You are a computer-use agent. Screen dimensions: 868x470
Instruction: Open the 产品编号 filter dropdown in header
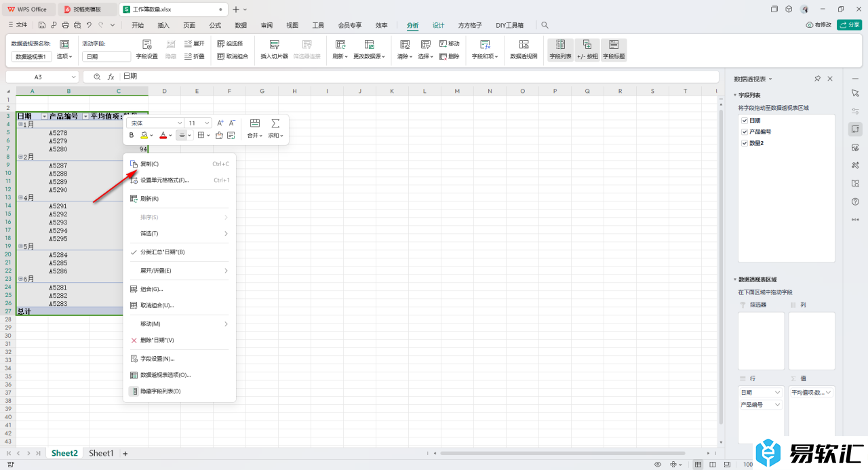[x=85, y=117]
